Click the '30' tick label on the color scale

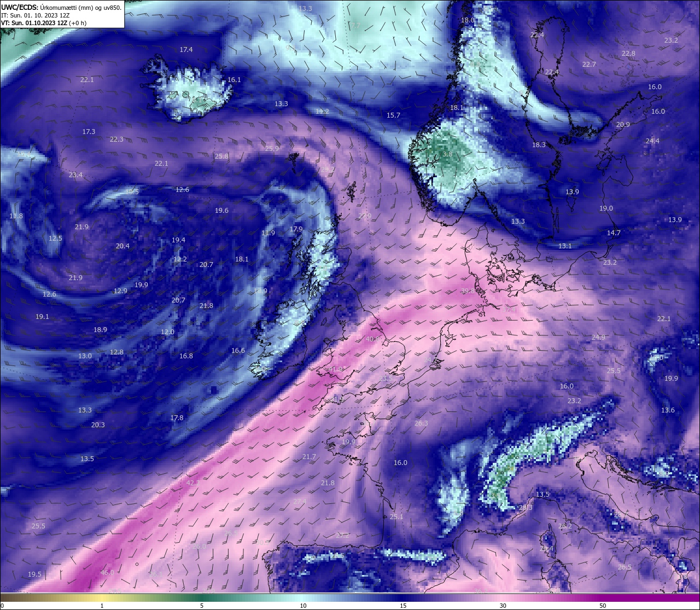click(x=503, y=606)
